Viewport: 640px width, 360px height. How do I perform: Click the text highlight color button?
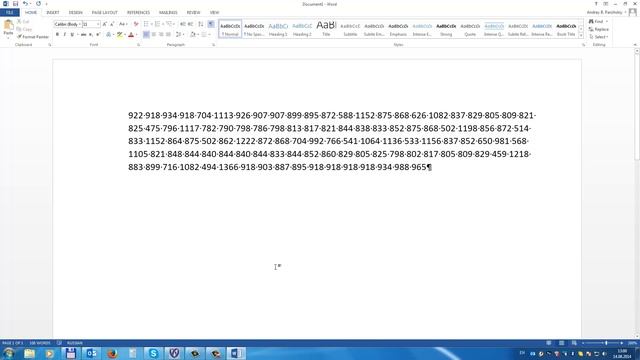tap(119, 35)
